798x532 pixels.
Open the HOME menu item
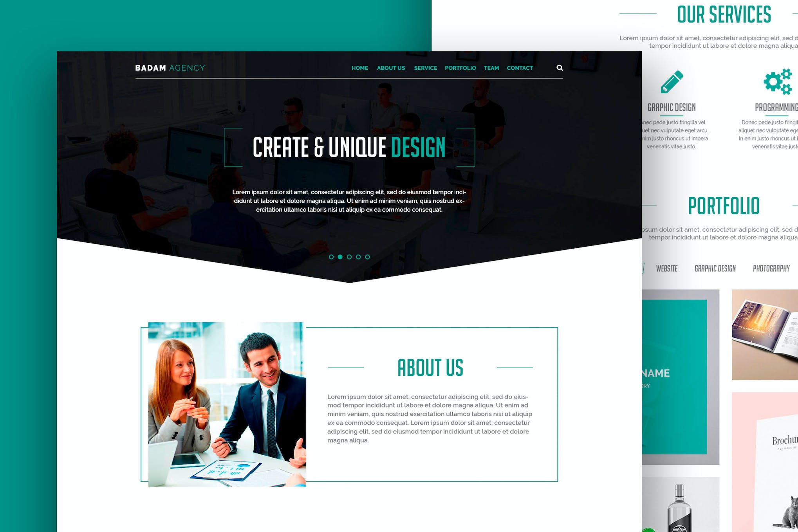[x=359, y=67]
